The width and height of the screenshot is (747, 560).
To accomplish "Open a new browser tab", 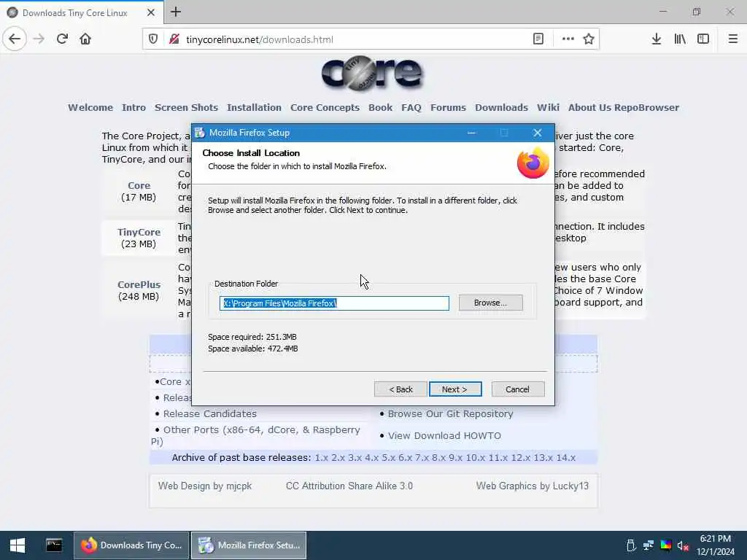I will click(176, 12).
